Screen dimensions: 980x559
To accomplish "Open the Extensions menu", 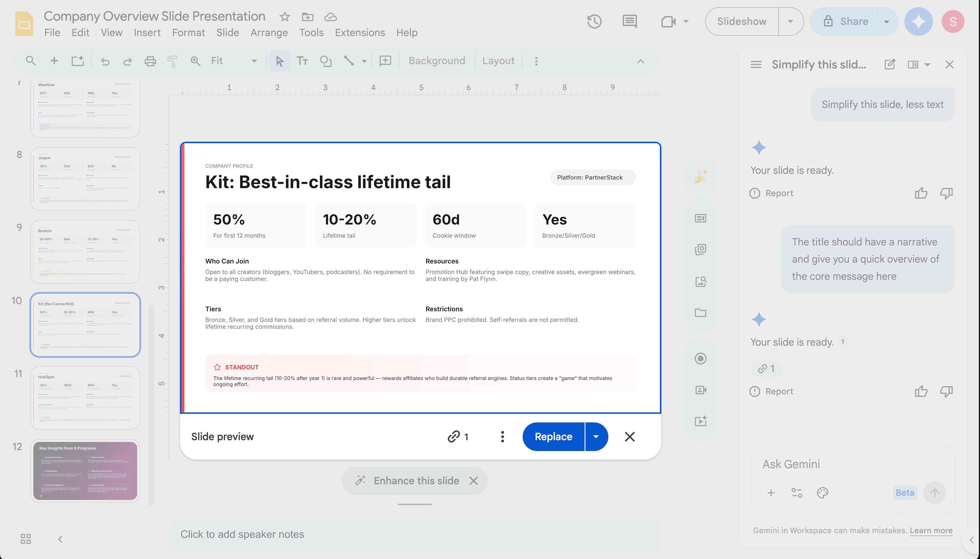I will [x=360, y=33].
